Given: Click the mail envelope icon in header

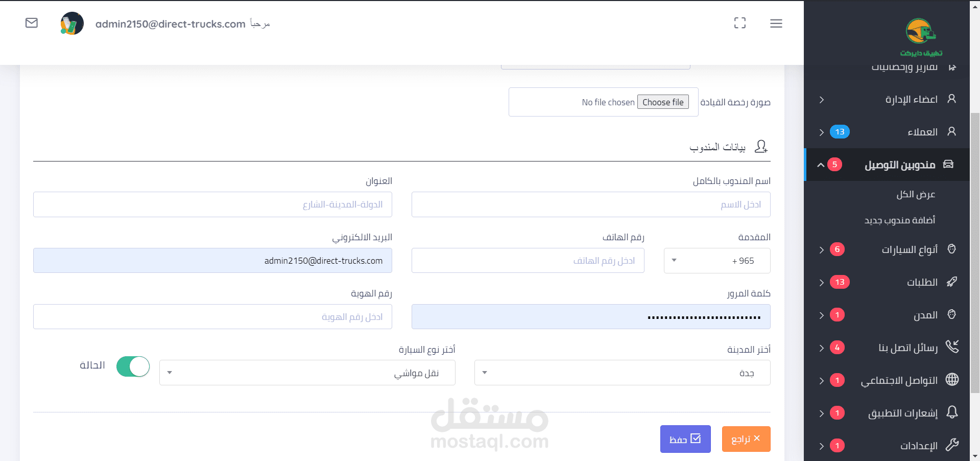Looking at the screenshot, I should pyautogui.click(x=32, y=23).
